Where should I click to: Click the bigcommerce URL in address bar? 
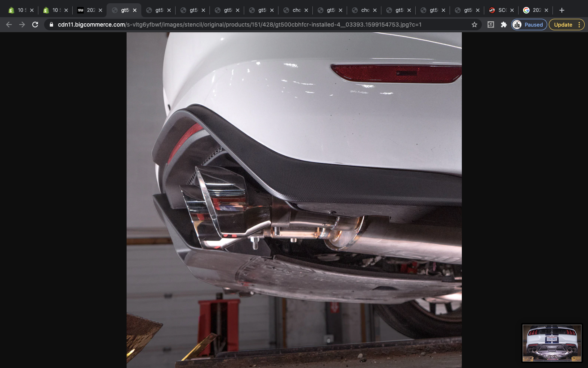[x=239, y=25]
